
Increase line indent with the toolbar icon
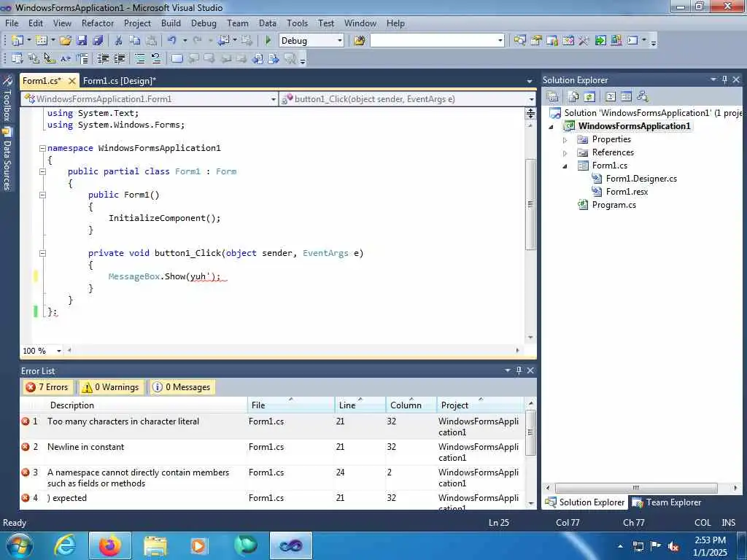tap(119, 58)
